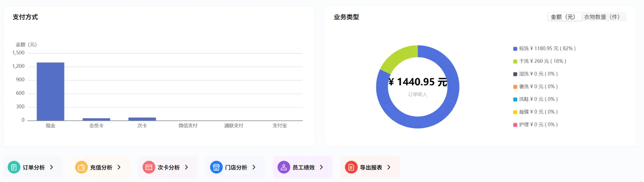Open 门店分析 shortcut label
This screenshot has width=644, height=182.
tap(236, 168)
